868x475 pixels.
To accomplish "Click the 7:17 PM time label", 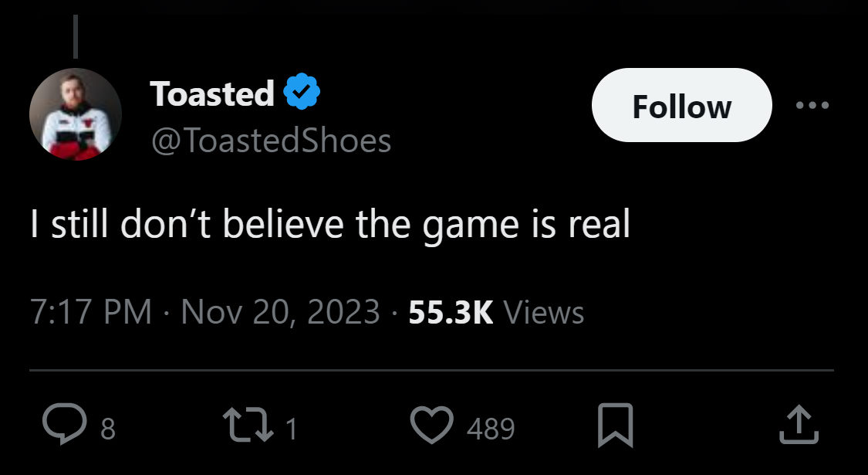I will click(x=89, y=311).
